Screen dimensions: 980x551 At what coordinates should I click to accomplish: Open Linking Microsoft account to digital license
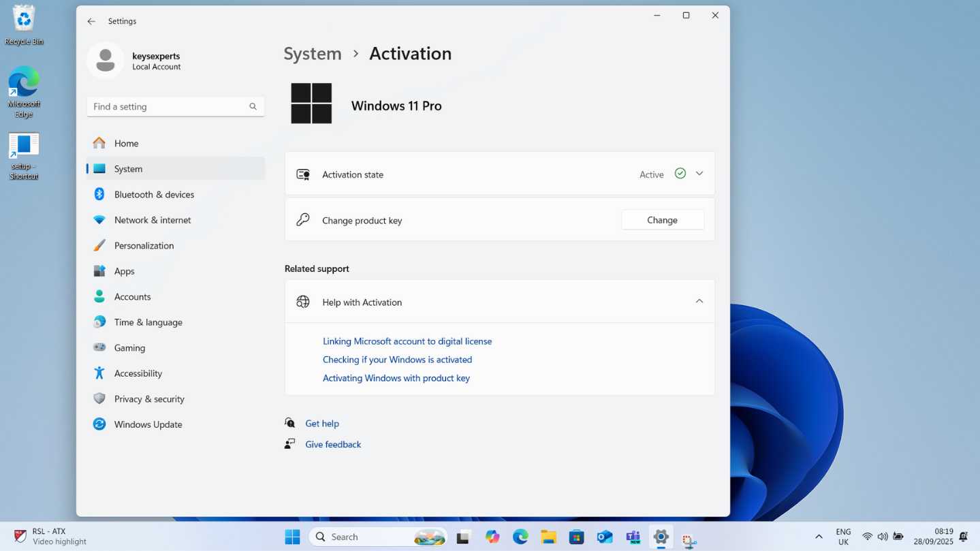pos(407,341)
